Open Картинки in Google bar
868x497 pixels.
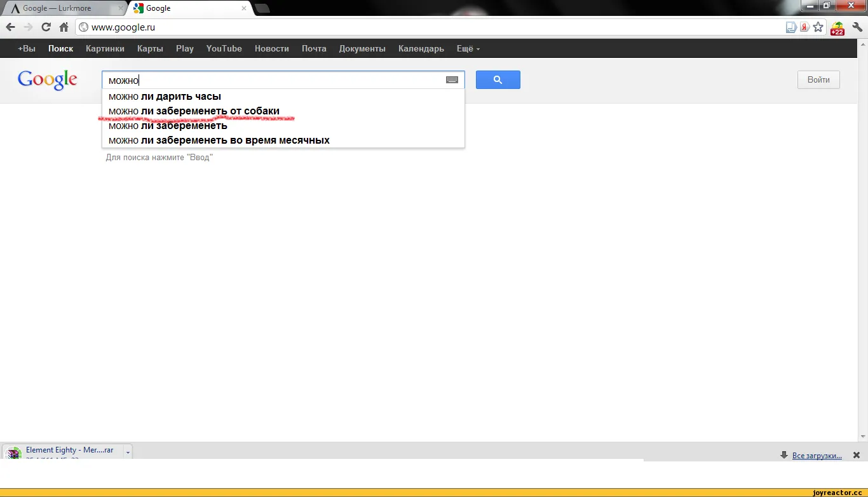105,48
